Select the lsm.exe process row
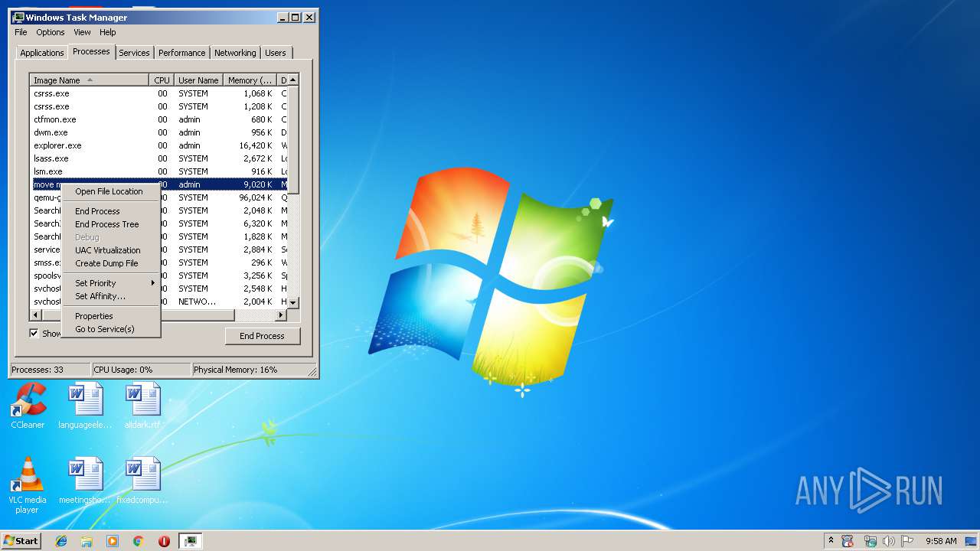The width and height of the screenshot is (980, 551). point(158,171)
